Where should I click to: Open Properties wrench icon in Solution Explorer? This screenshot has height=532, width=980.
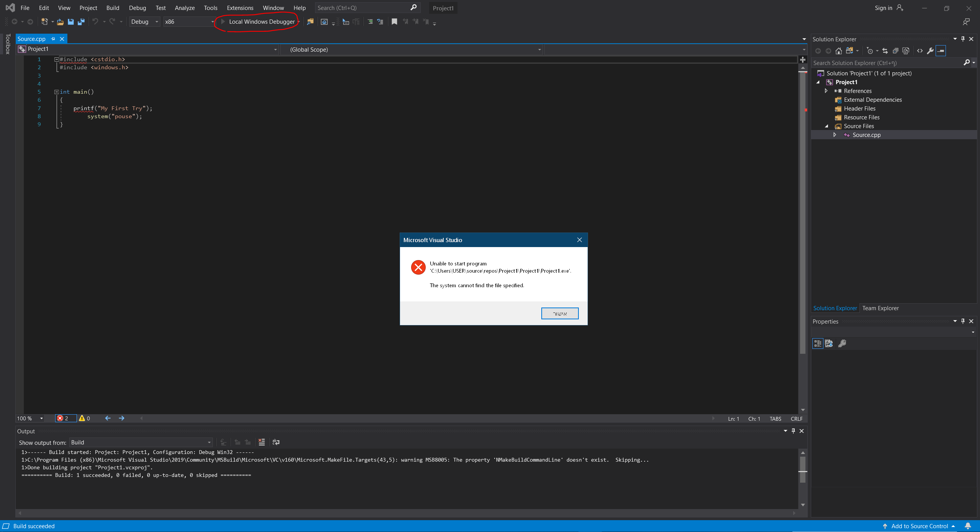pyautogui.click(x=930, y=51)
